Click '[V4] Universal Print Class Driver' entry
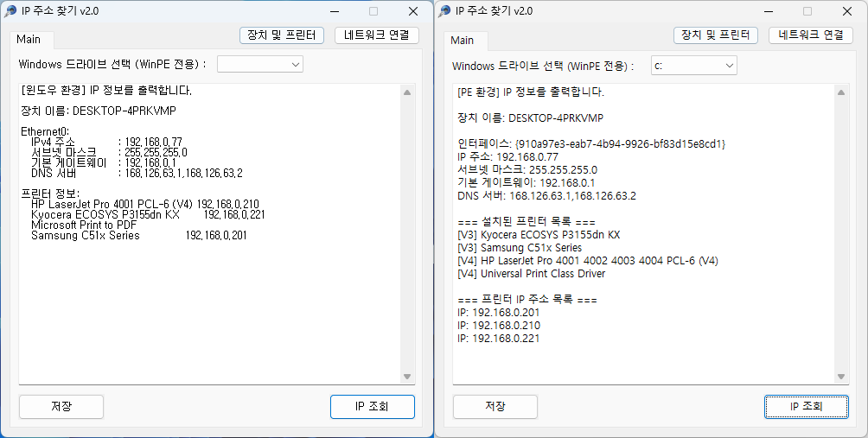This screenshot has height=438, width=868. click(x=532, y=274)
